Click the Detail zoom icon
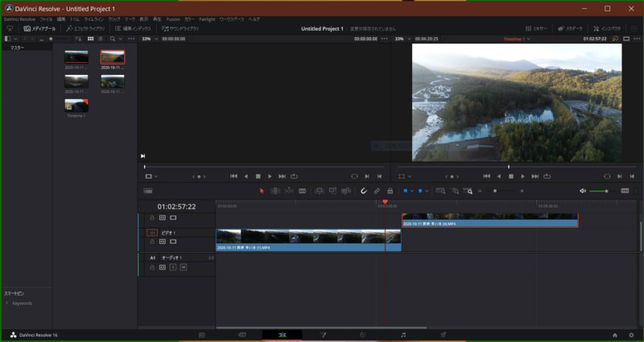This screenshot has height=342, width=644. 455,191
